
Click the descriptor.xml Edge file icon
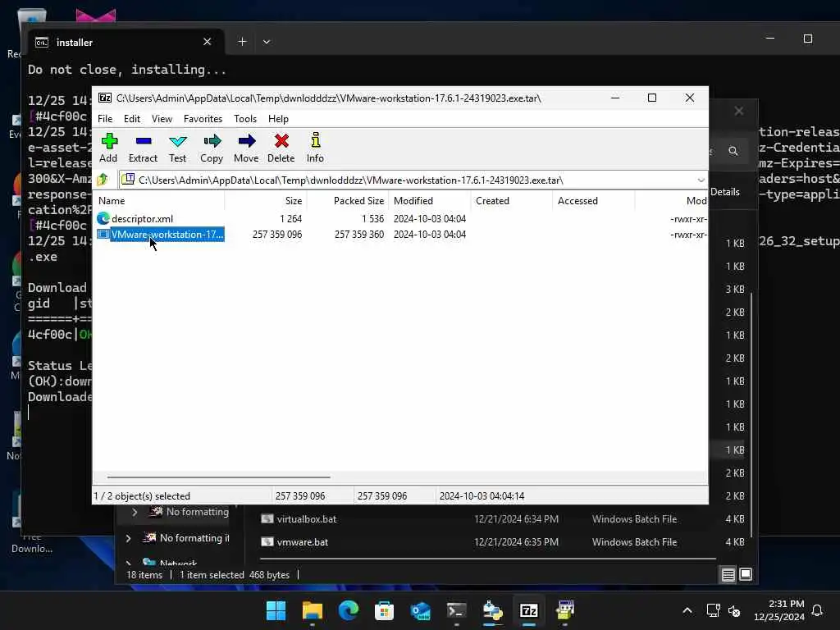103,218
